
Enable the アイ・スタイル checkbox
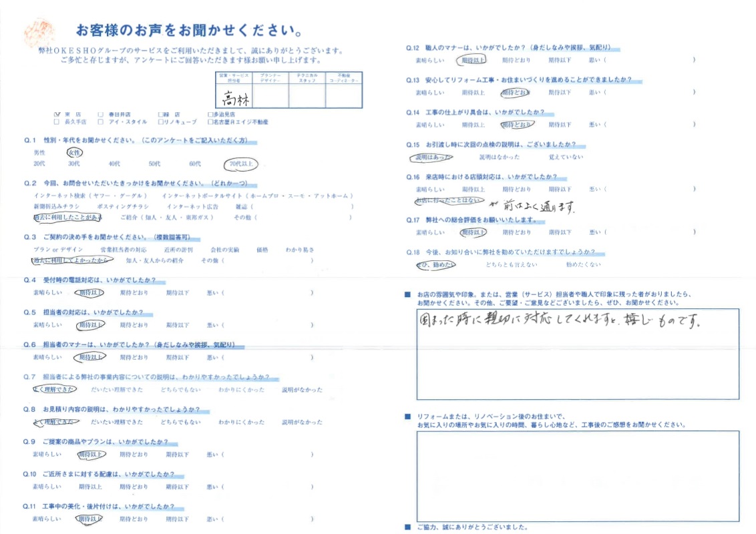(100, 122)
